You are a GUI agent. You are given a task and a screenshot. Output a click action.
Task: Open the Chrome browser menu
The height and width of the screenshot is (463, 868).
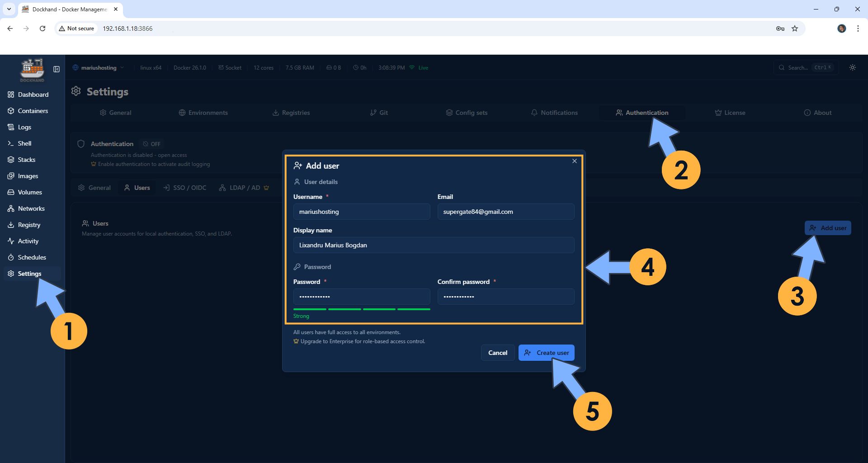[x=858, y=28]
